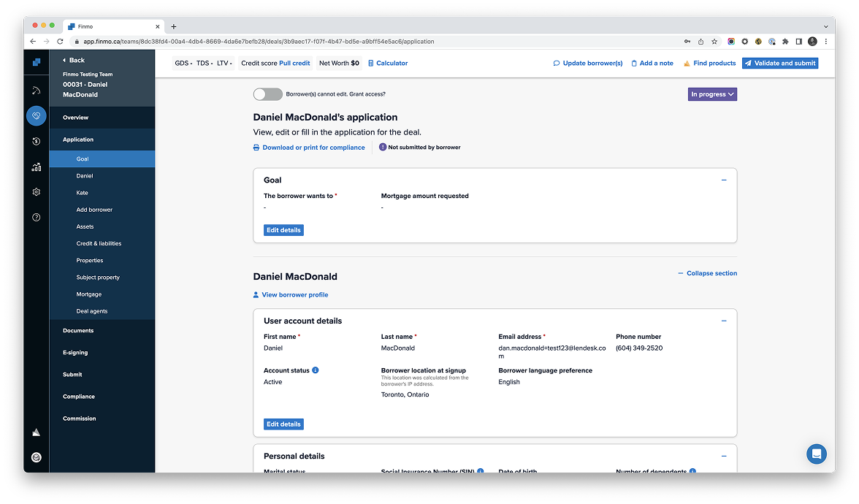The image size is (859, 504).
Task: Click the Finmo logo icon in sidebar
Action: point(37,62)
